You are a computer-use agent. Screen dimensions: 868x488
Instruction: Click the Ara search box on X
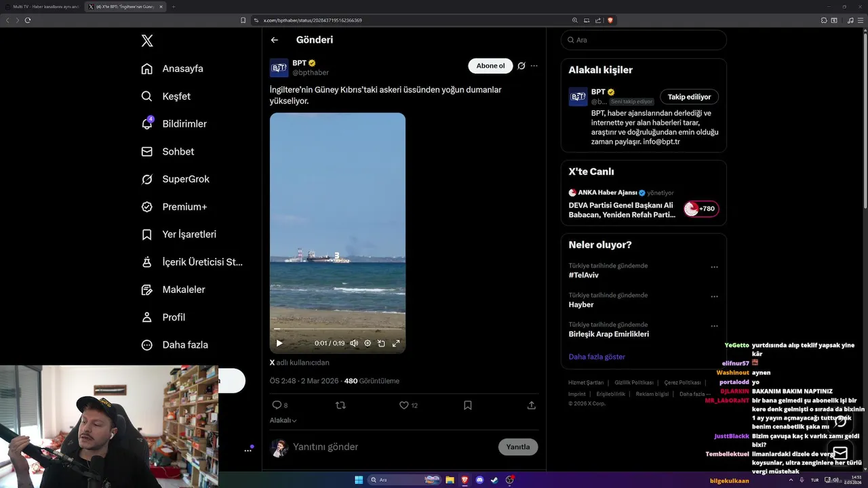pos(644,40)
